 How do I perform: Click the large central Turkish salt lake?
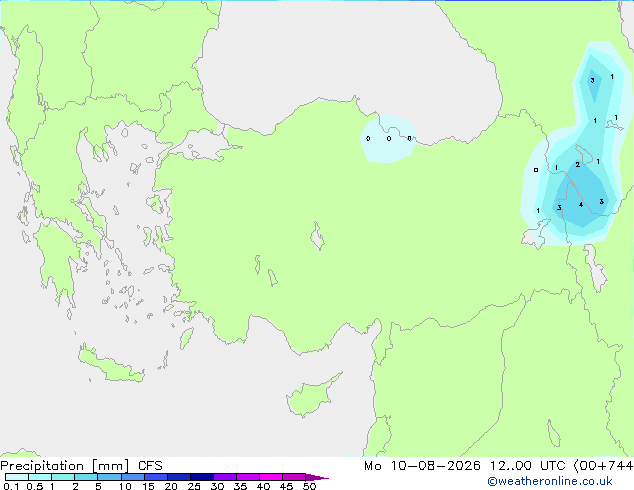click(x=318, y=236)
